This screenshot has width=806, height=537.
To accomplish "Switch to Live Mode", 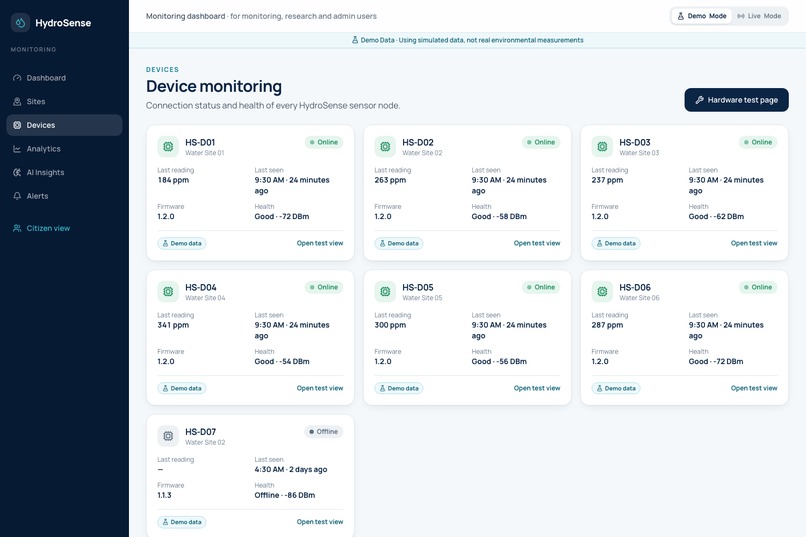I will click(759, 16).
